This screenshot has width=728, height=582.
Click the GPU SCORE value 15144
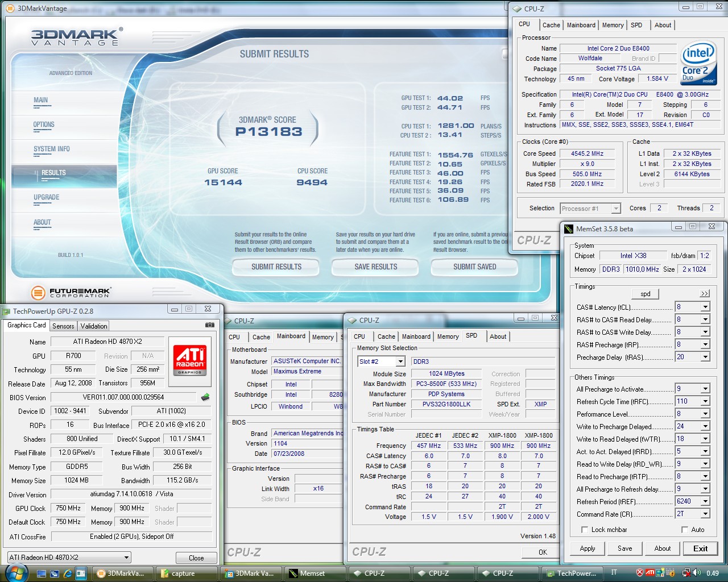coord(223,182)
